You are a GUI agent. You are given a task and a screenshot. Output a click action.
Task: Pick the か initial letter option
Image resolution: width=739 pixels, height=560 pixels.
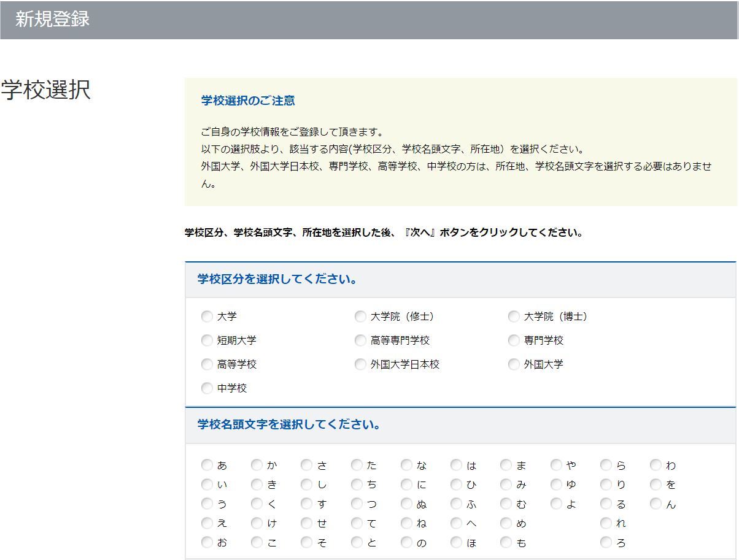(257, 465)
